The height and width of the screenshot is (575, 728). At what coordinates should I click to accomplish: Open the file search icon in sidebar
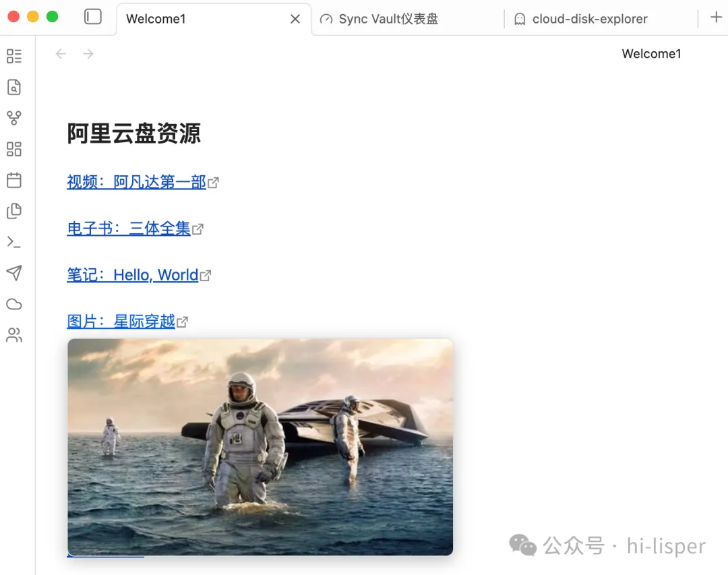[14, 87]
